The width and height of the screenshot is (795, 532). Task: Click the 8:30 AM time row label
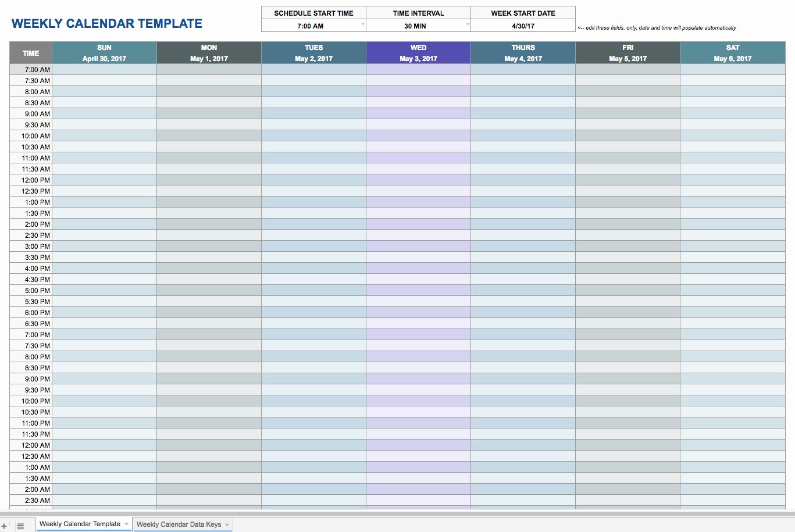click(x=31, y=103)
